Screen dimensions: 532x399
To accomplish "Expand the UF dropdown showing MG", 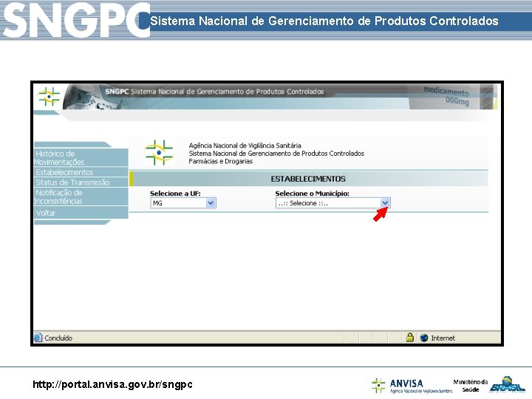I will pyautogui.click(x=211, y=203).
